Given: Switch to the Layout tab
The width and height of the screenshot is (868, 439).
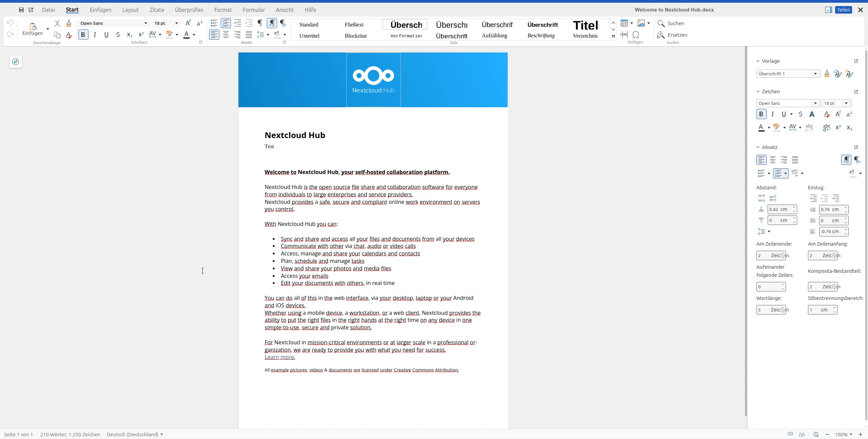Looking at the screenshot, I should tap(130, 10).
